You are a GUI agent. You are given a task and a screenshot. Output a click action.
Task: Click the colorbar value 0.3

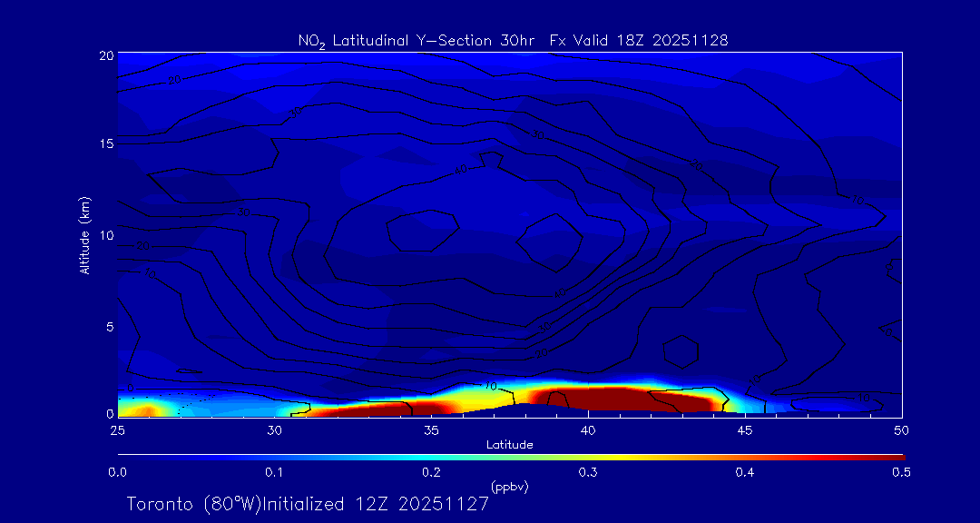(x=589, y=472)
